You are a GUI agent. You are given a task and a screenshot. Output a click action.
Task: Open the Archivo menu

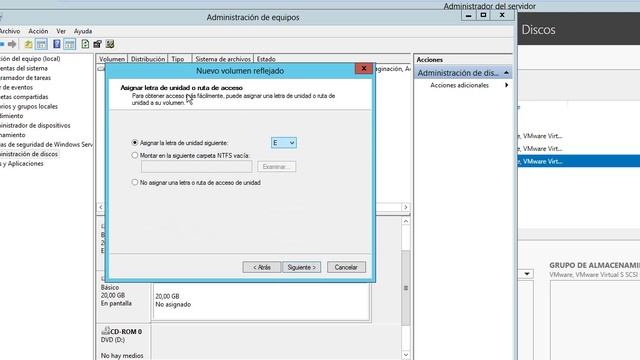click(10, 31)
